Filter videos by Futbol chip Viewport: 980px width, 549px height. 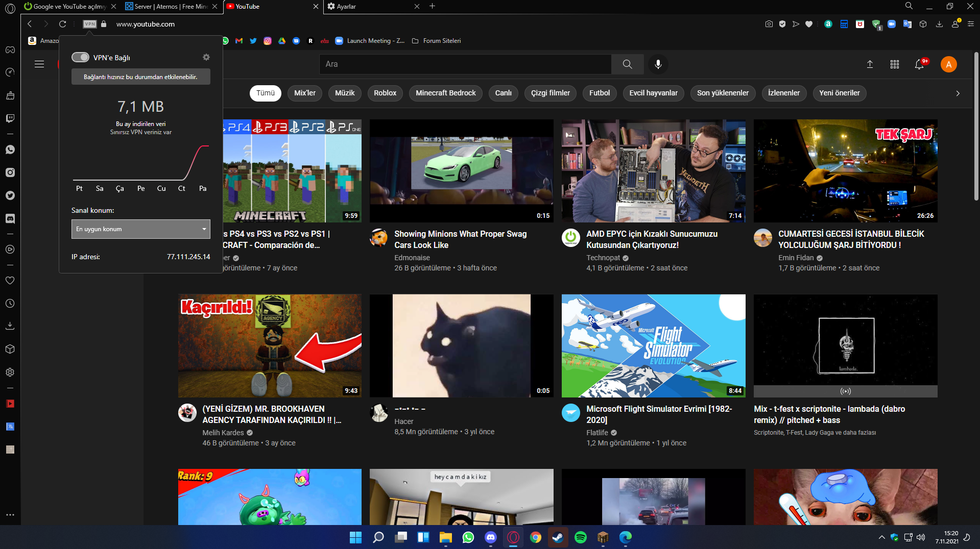coord(600,93)
